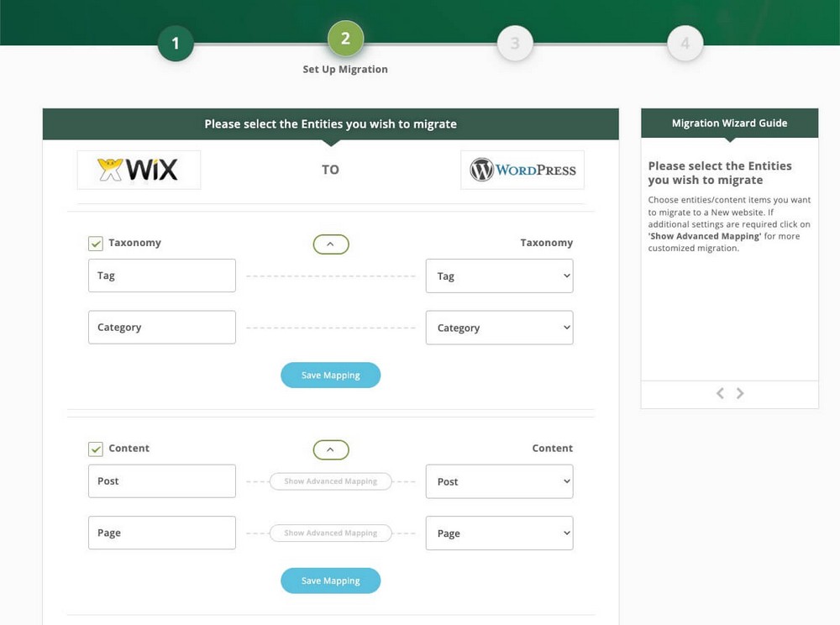Screen dimensions: 840x625
Task: Open the Tag target dropdown
Action: click(x=499, y=276)
